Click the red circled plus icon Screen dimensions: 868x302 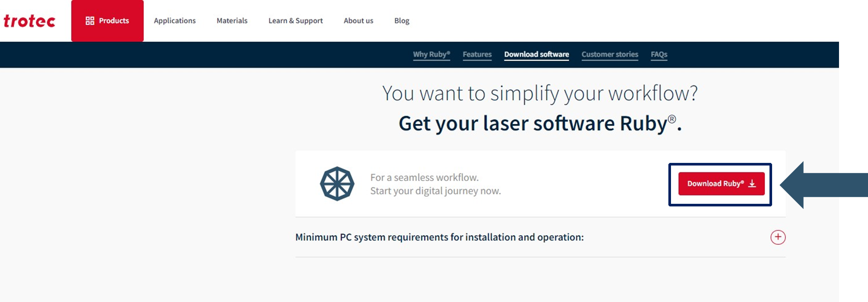coord(778,237)
